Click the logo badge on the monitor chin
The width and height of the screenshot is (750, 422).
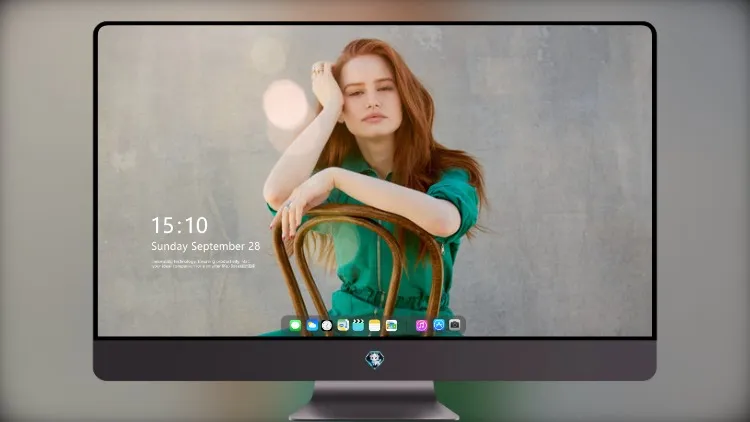(x=375, y=359)
